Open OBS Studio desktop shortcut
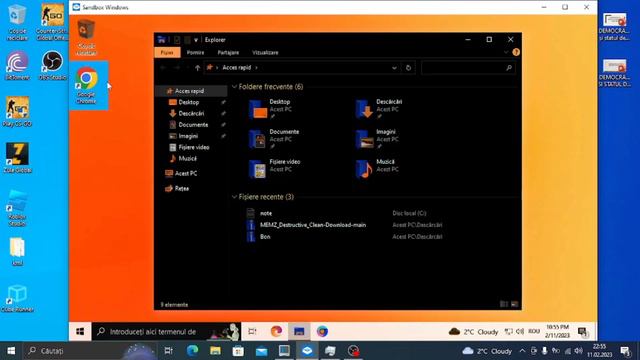The image size is (640, 360). (52, 65)
